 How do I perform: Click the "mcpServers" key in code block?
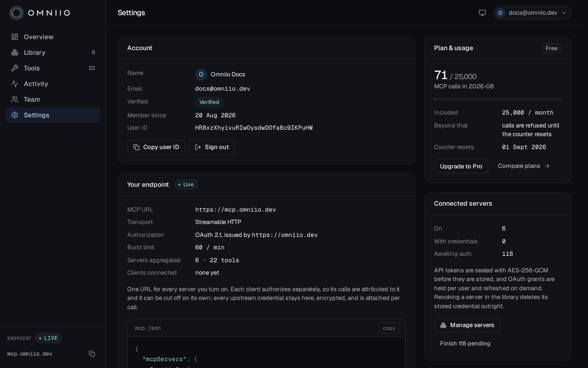(164, 359)
